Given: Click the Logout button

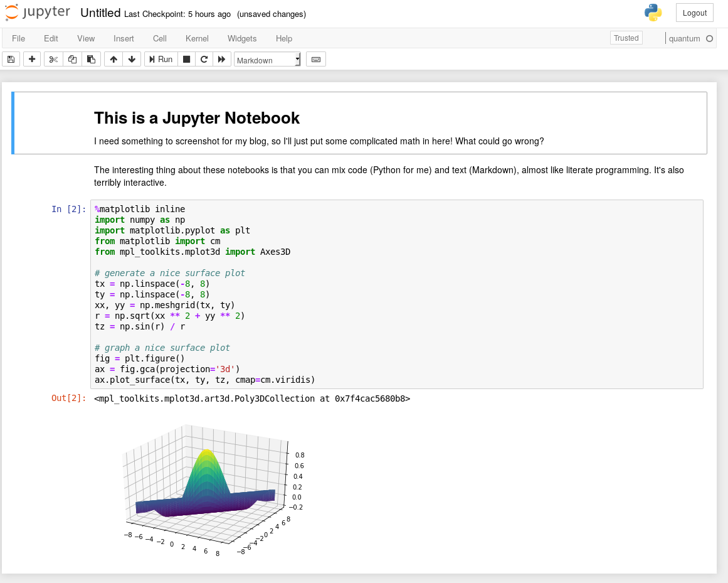Looking at the screenshot, I should pyautogui.click(x=695, y=13).
